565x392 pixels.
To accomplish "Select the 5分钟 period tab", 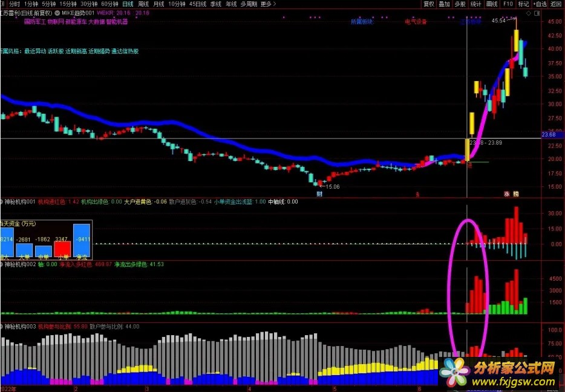I will (x=48, y=4).
